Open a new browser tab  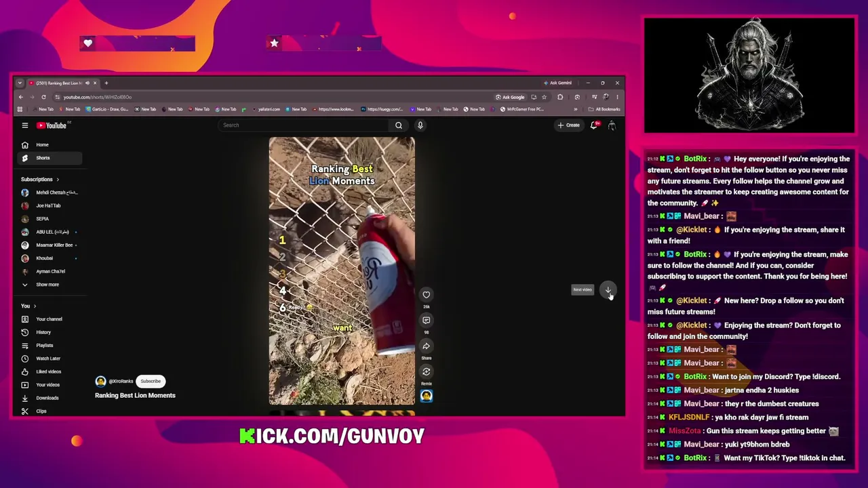pyautogui.click(x=106, y=83)
